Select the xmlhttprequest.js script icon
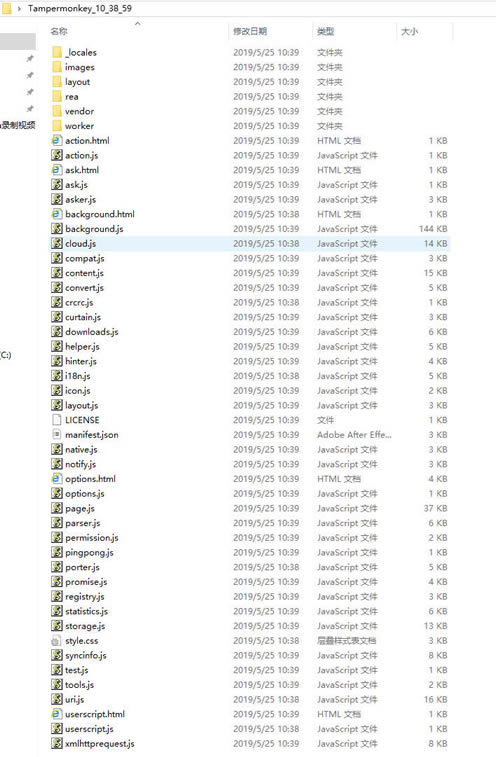496x757 pixels. tap(57, 743)
